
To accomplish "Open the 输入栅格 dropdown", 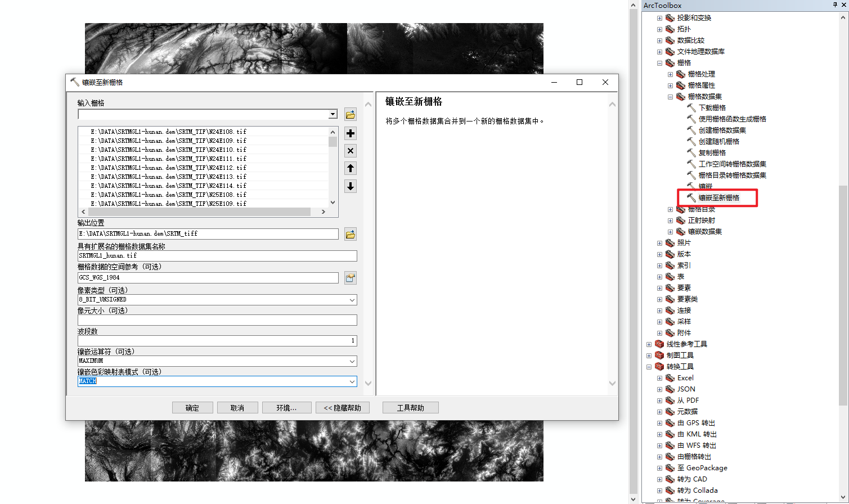I will 333,114.
